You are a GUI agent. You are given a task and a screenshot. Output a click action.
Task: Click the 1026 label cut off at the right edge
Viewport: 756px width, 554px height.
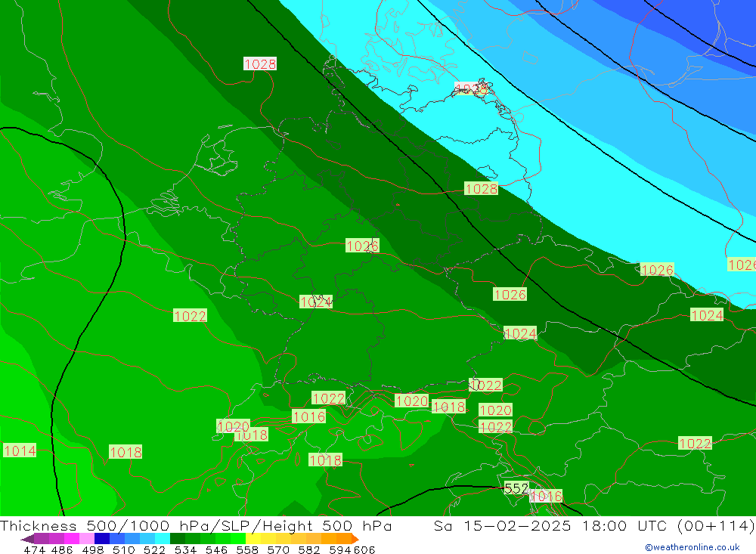point(742,265)
